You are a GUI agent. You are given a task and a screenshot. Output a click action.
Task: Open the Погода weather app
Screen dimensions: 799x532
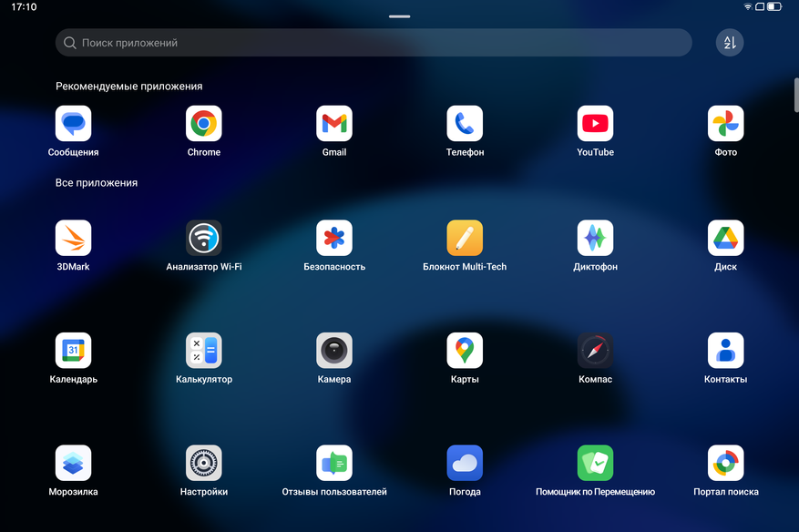465,463
